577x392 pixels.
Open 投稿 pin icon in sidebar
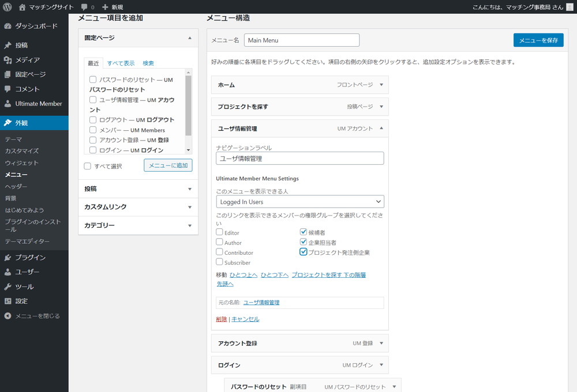pos(8,45)
